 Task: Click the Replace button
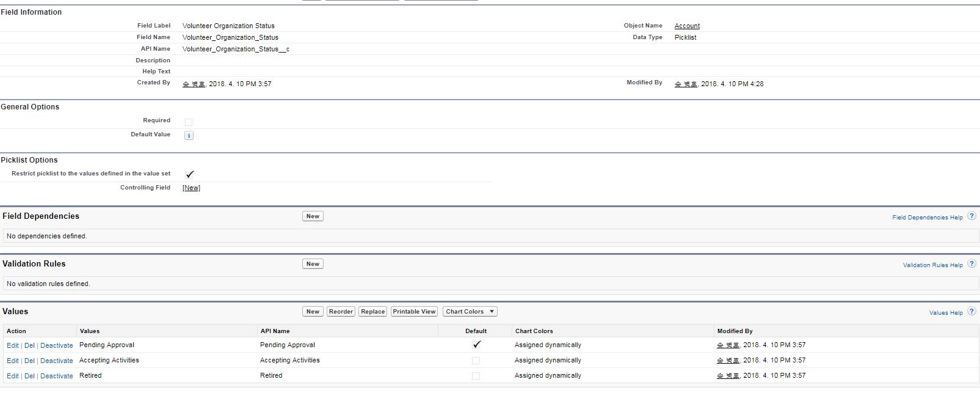point(372,312)
